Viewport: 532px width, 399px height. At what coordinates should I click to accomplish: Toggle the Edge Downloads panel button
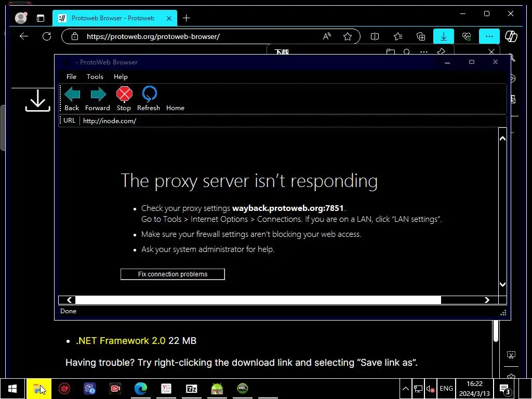(x=444, y=36)
